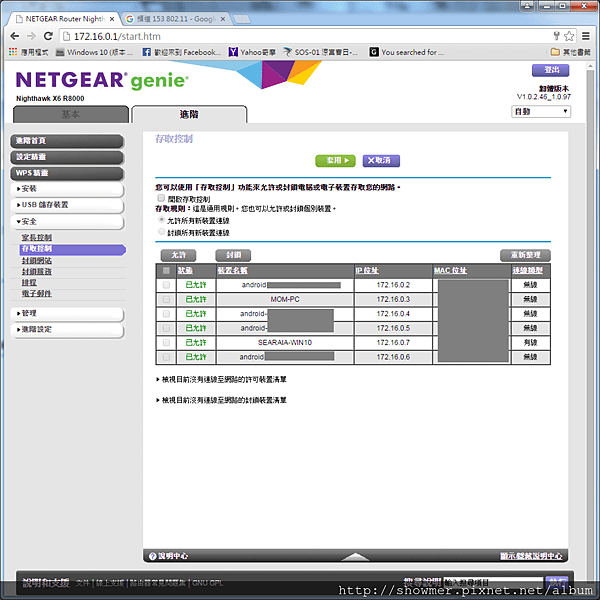Open a new browser tab
This screenshot has width=600, height=600.
[x=242, y=19]
